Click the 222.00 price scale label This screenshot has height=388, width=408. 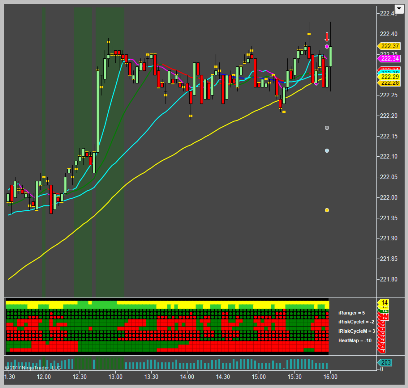click(x=388, y=198)
